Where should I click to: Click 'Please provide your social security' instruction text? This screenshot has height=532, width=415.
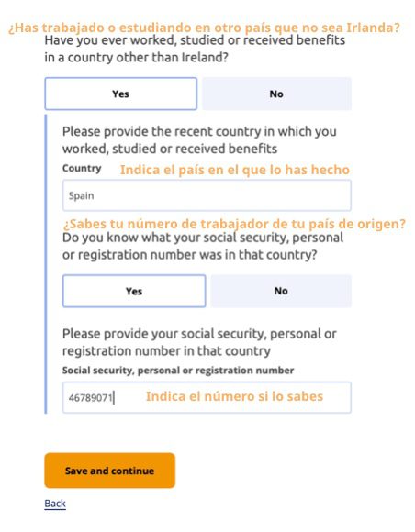(199, 342)
